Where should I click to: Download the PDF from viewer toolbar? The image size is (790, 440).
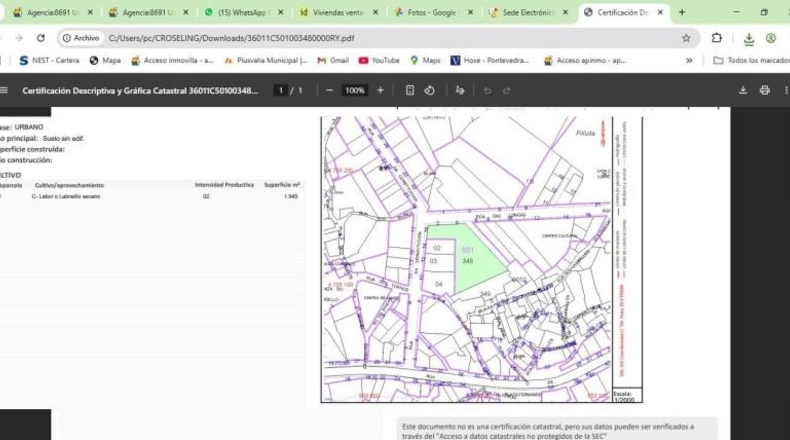743,90
